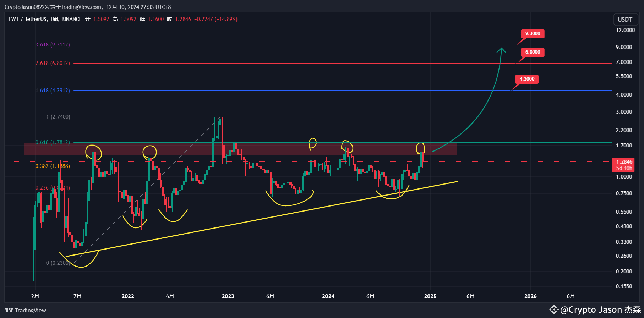
Task: Click 0.7500 on the price axis
Action: (x=624, y=193)
